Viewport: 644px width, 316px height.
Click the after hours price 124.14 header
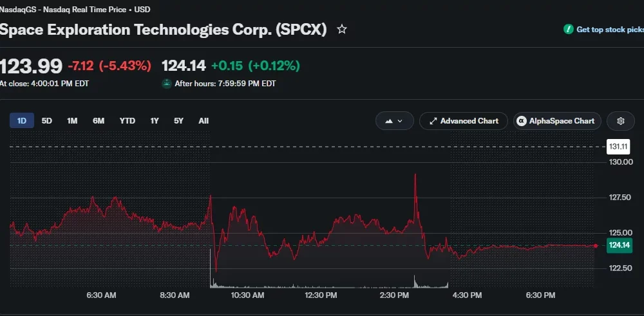click(184, 66)
